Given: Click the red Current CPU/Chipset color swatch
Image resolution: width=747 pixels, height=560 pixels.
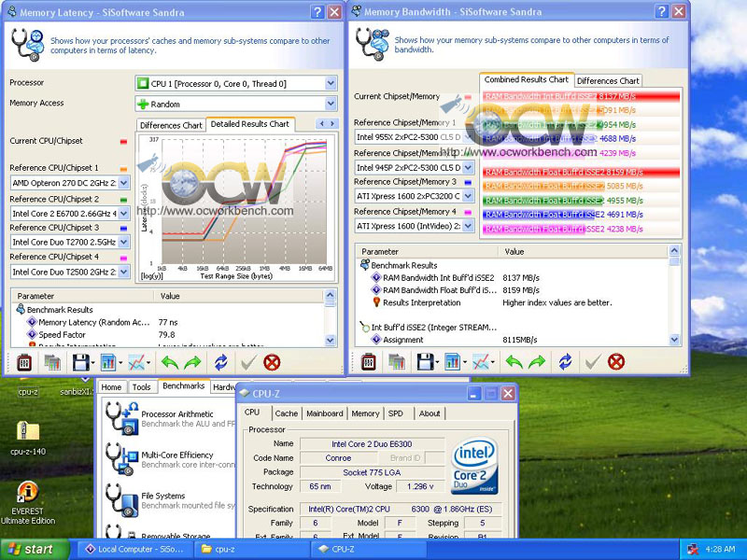Looking at the screenshot, I should point(124,142).
